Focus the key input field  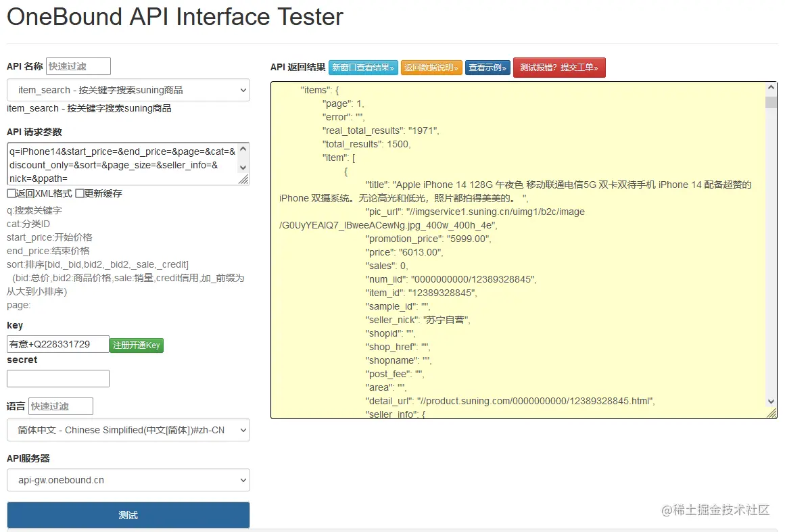tap(58, 344)
